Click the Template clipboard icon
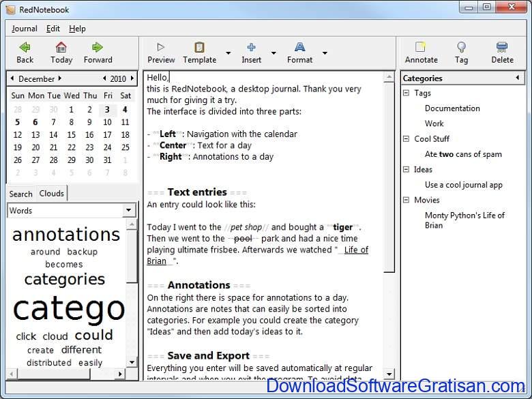 (x=199, y=47)
